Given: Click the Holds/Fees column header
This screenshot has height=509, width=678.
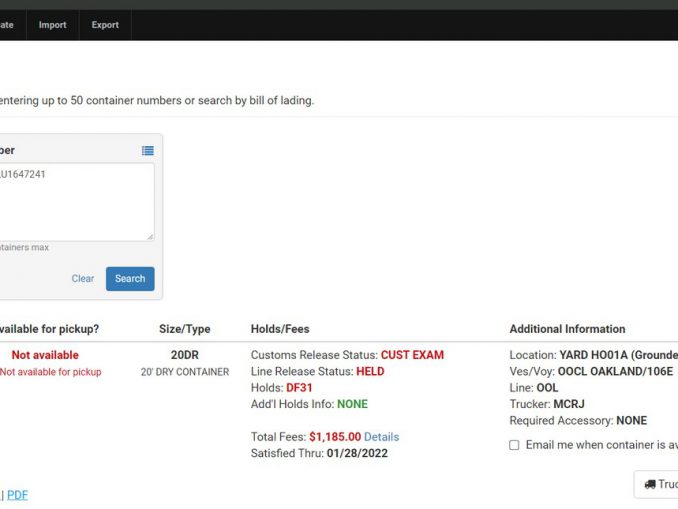Looking at the screenshot, I should (x=280, y=329).
